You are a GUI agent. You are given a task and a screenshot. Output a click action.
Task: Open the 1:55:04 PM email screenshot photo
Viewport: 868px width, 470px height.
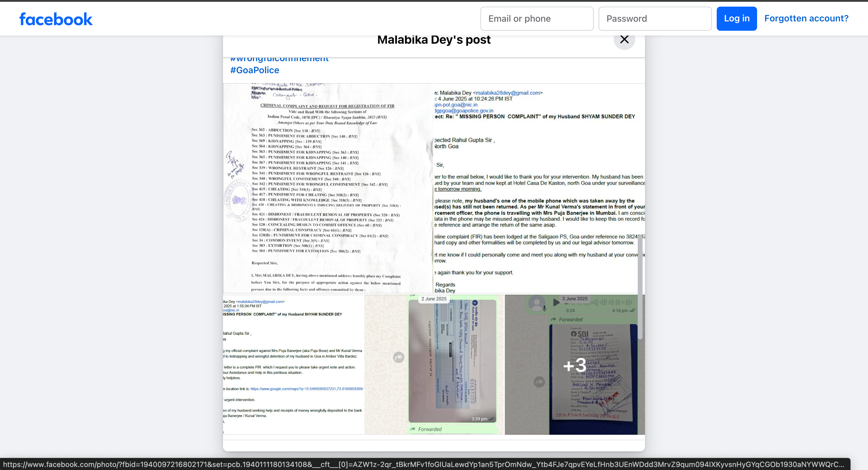(x=293, y=365)
